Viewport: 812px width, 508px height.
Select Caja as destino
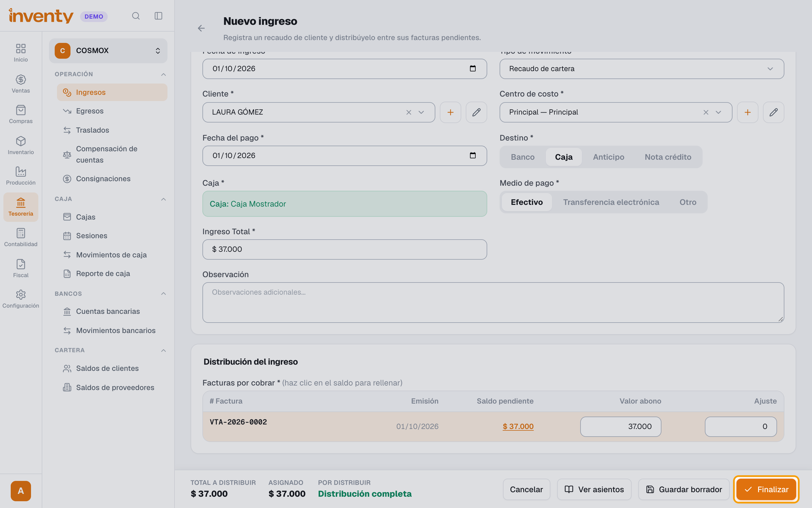point(564,157)
